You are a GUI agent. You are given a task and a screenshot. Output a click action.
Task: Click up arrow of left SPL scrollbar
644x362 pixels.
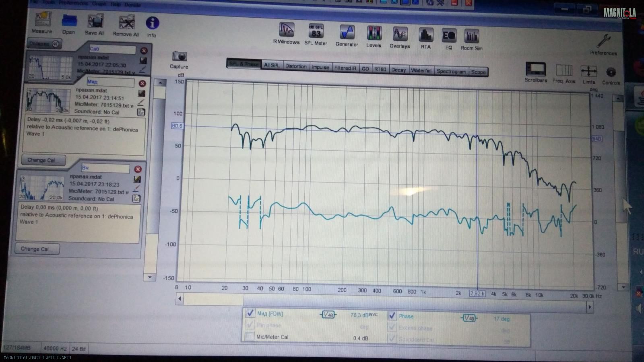160,82
